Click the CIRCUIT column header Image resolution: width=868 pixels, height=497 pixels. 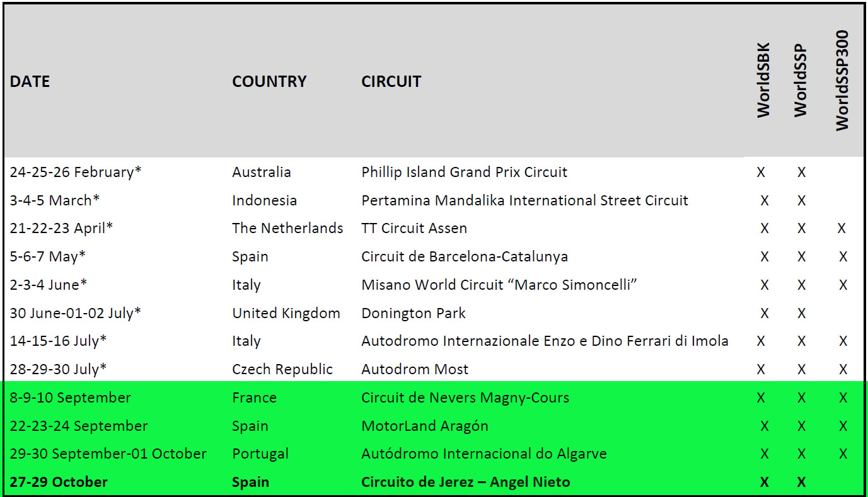pyautogui.click(x=391, y=81)
